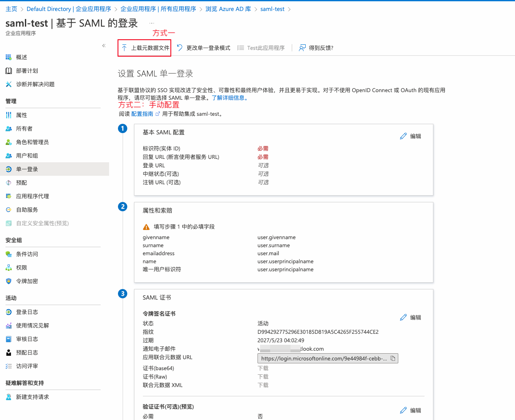Copy the 应用联合元数据 URL with copy icon
Screen dimensions: 515x420
point(393,358)
